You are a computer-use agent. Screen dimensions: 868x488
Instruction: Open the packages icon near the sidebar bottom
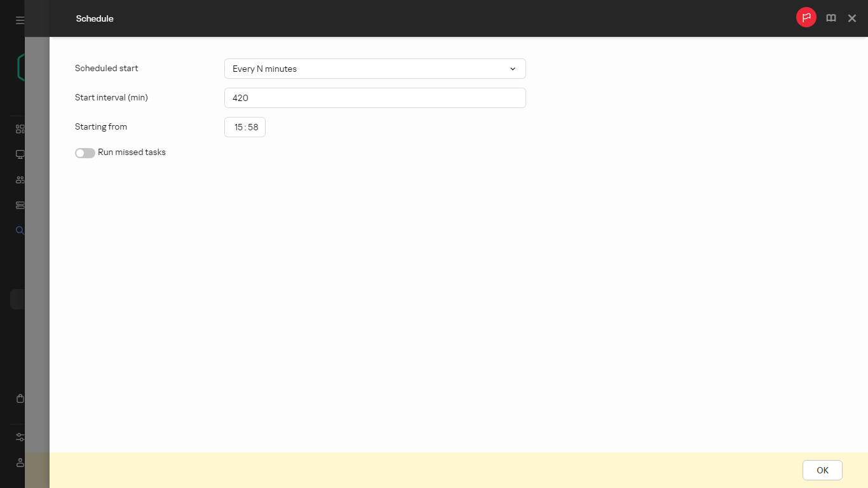(x=20, y=398)
